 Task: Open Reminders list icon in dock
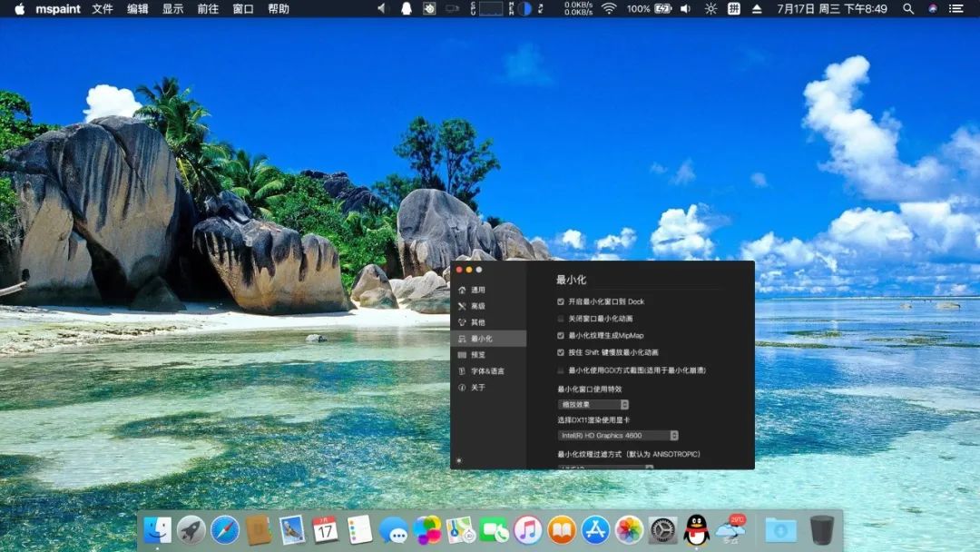tap(359, 530)
